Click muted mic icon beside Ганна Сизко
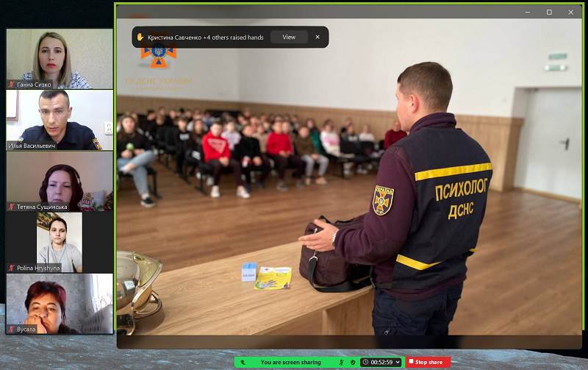This screenshot has height=370, width=588. point(11,85)
